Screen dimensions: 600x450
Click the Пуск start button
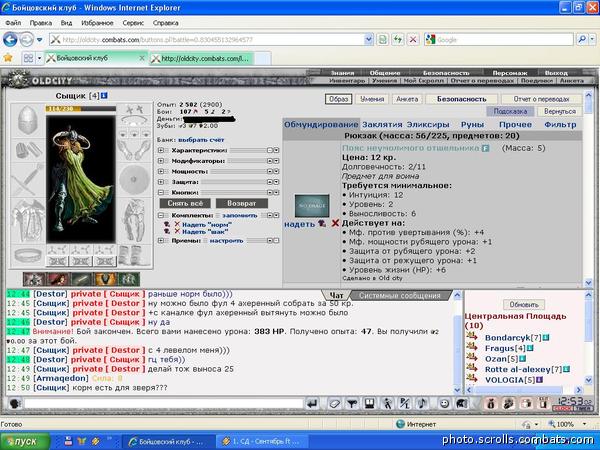pos(25,441)
